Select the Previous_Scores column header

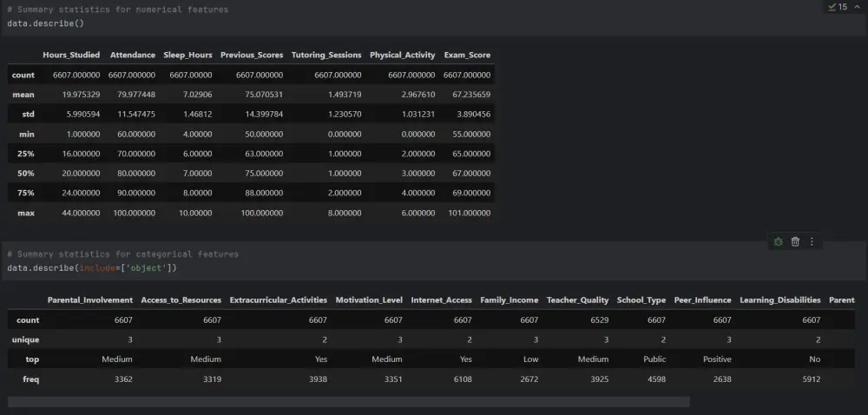click(252, 55)
